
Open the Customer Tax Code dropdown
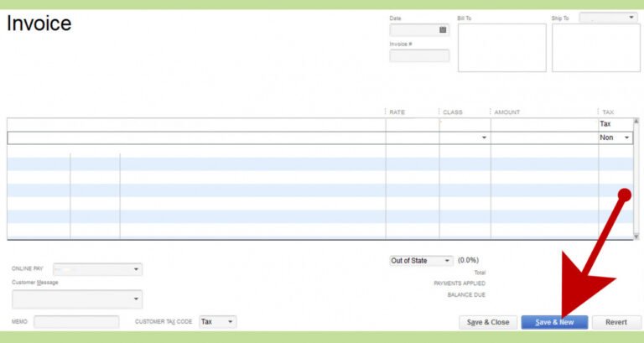[x=230, y=322]
